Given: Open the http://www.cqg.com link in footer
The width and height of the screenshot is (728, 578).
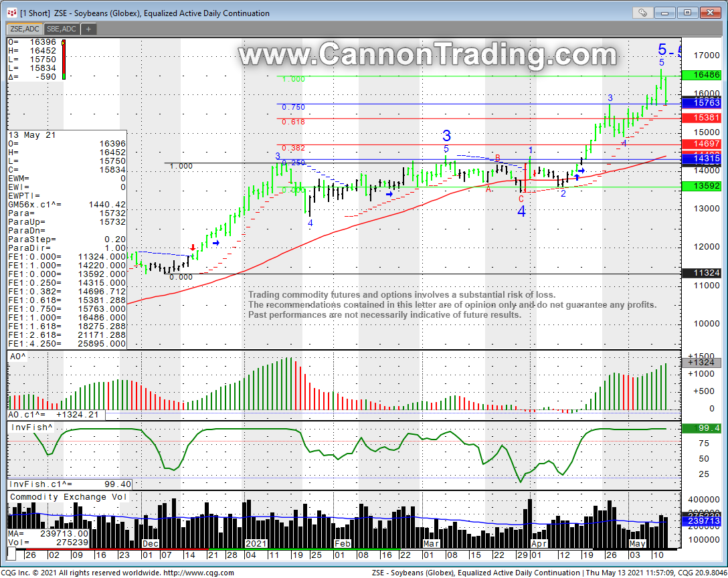Looking at the screenshot, I should [199, 573].
